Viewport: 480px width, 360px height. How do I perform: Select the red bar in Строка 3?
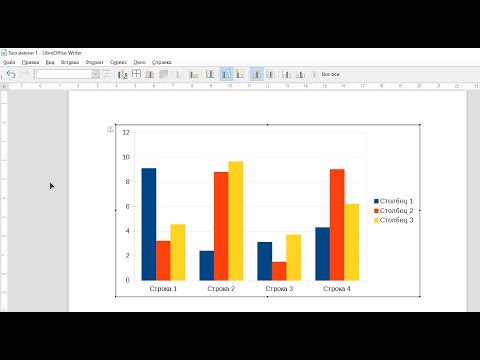[x=279, y=271]
